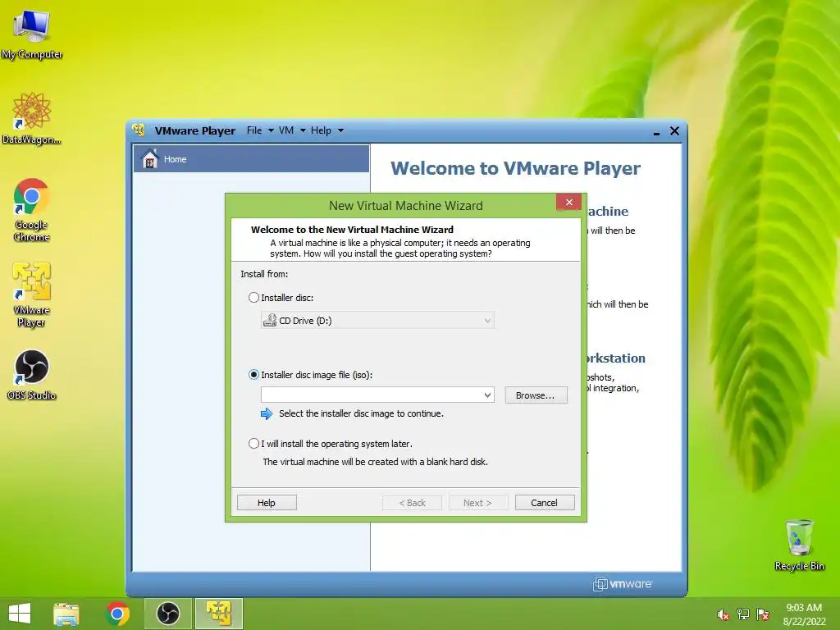
Task: Close the VMware Player window
Action: click(674, 130)
